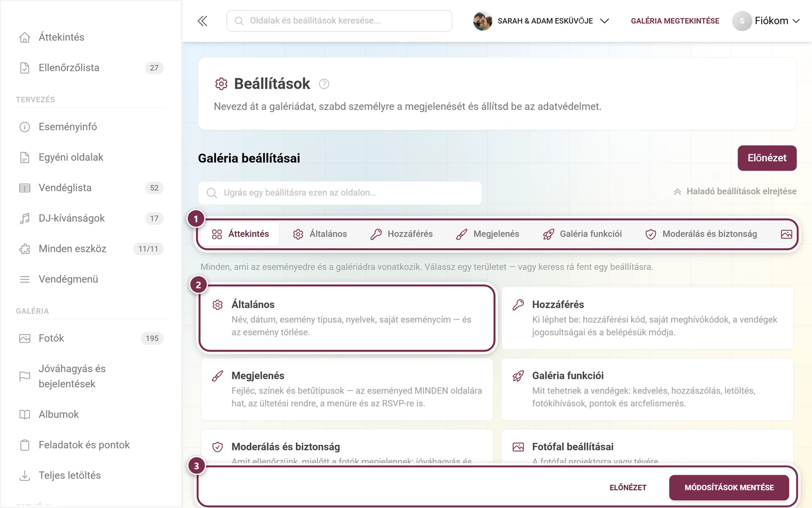Switch to the Általános tab
812x508 pixels.
click(320, 234)
